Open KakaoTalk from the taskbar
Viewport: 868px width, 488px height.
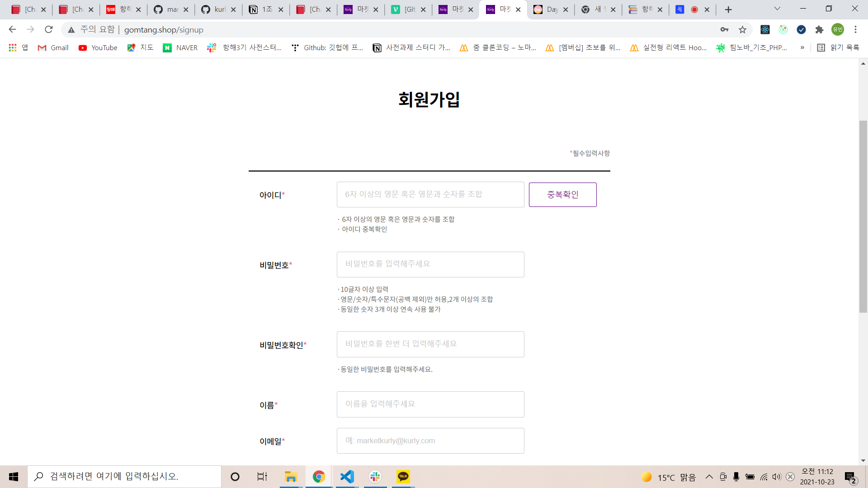[403, 477]
